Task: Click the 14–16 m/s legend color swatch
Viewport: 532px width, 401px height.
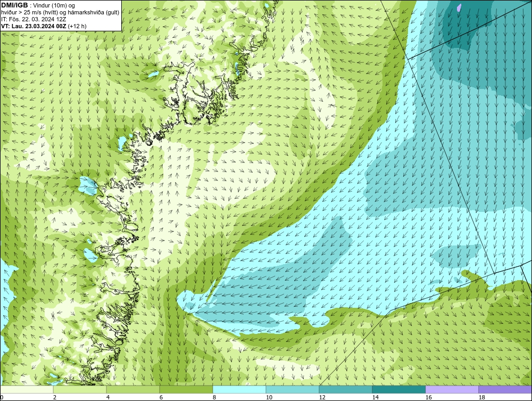Action: click(398, 389)
